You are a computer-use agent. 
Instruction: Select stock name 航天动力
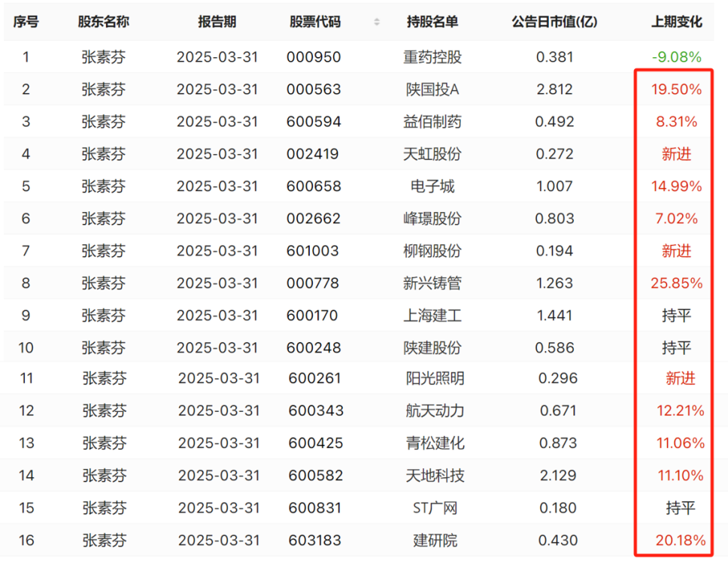click(435, 410)
